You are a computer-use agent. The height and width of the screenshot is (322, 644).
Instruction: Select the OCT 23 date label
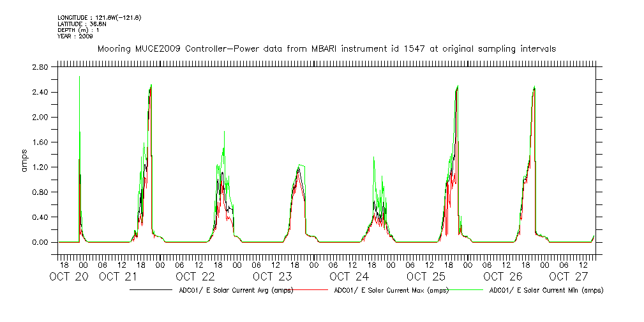272,277
